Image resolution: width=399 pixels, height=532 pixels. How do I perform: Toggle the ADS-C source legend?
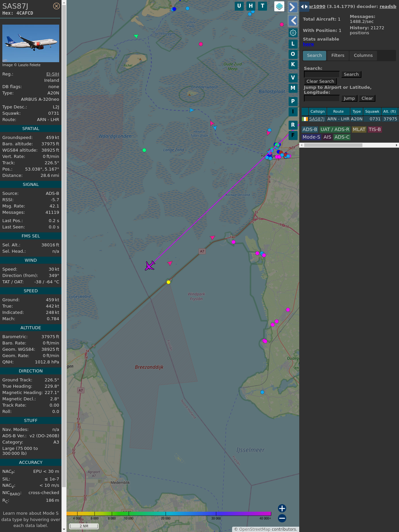[x=342, y=137]
